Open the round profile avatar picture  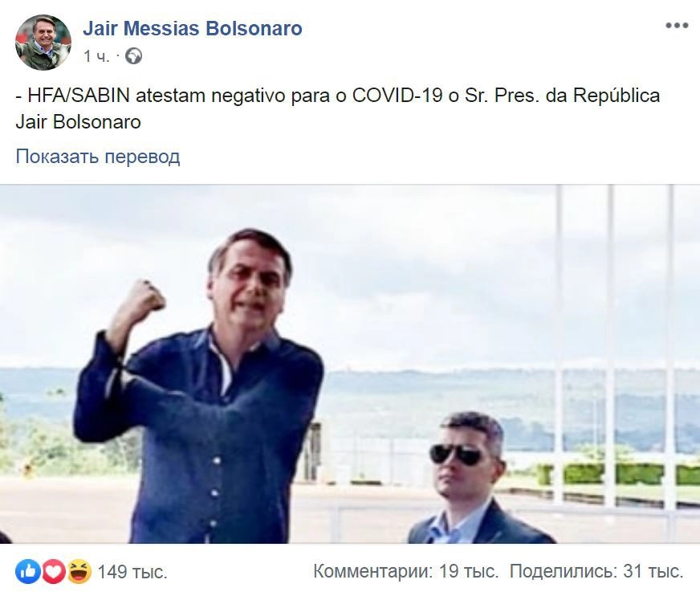tap(43, 42)
